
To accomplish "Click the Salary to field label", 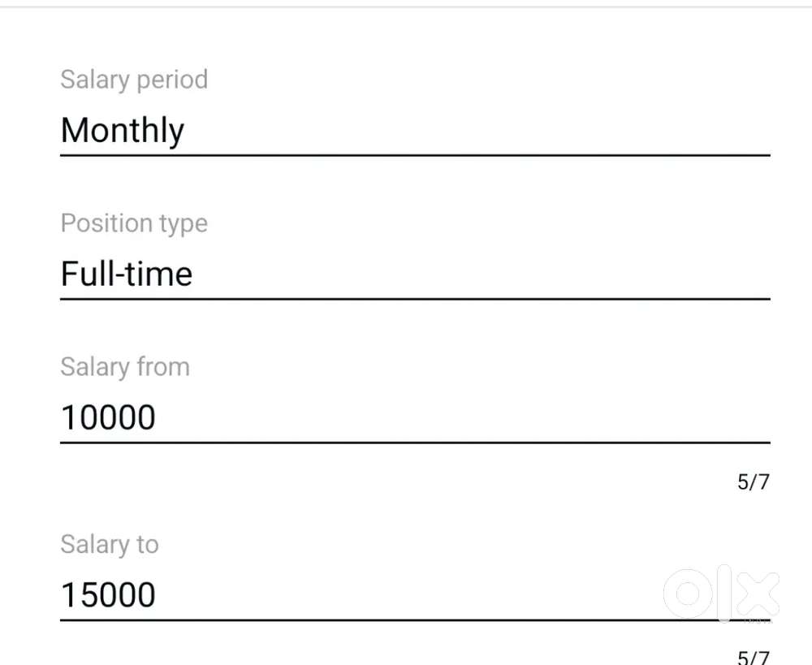I will tap(110, 544).
